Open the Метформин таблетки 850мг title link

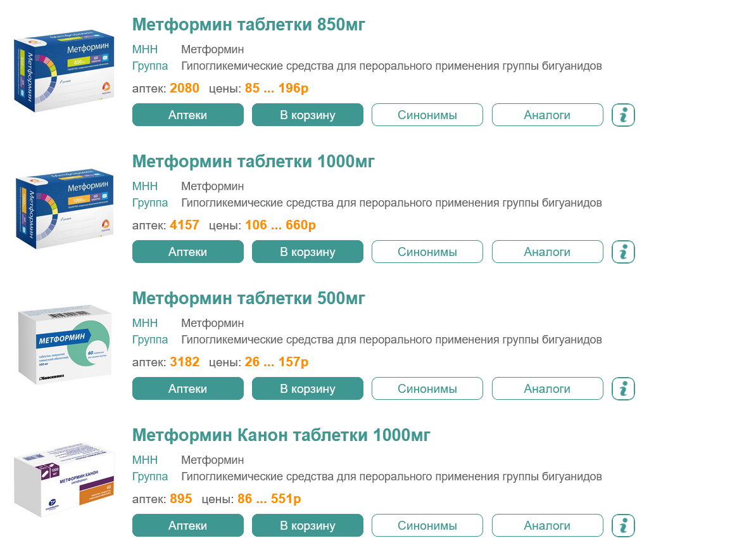click(x=249, y=25)
